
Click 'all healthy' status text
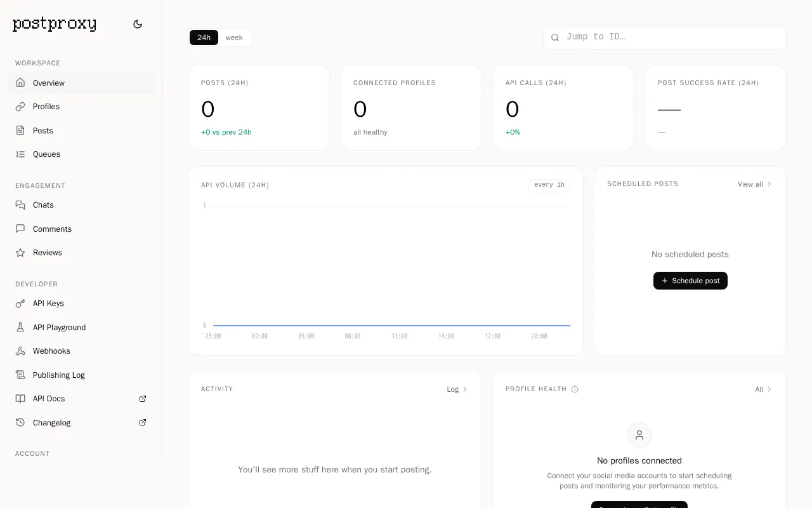(370, 132)
